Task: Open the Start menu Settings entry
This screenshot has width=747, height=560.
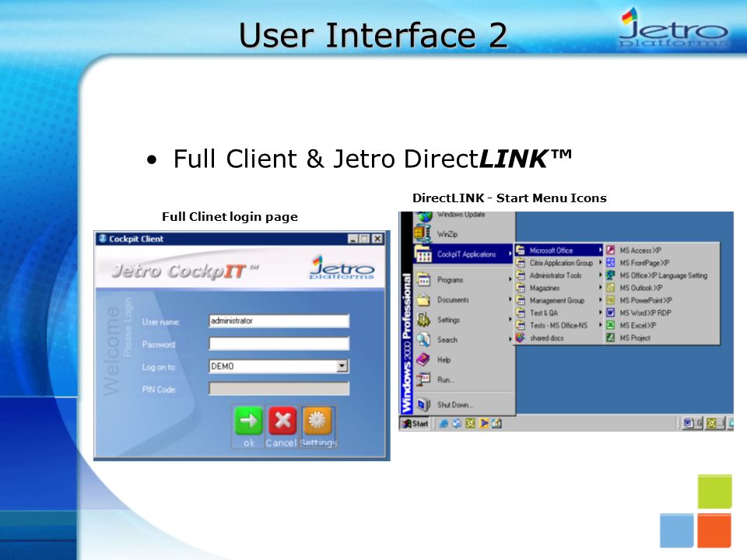Action: pos(464,320)
